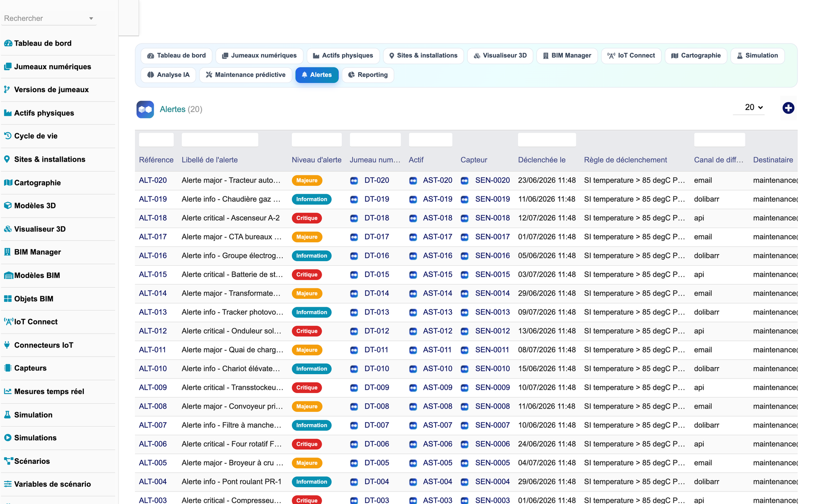Screen dimensions: 815x504
Task: Click the Alertes module cube logo
Action: [x=145, y=109]
